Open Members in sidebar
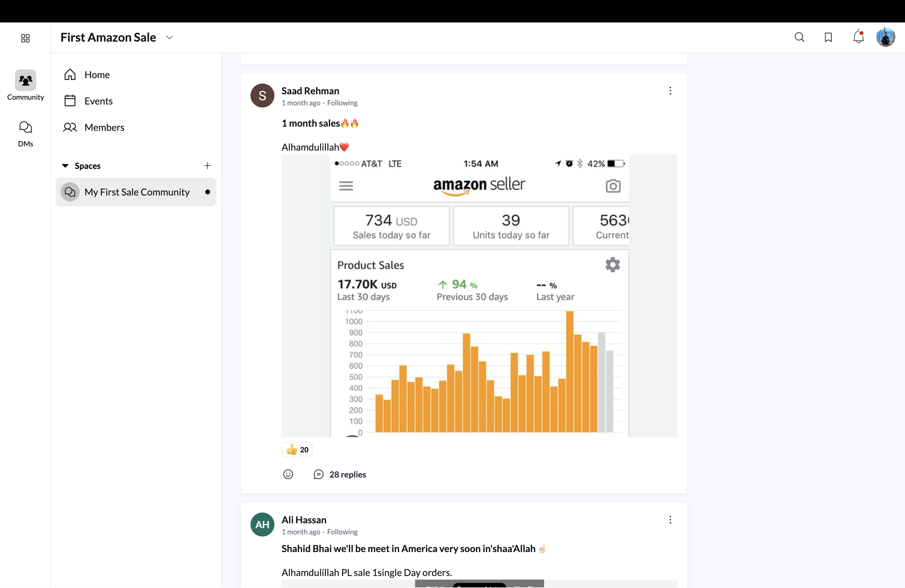 tap(104, 128)
